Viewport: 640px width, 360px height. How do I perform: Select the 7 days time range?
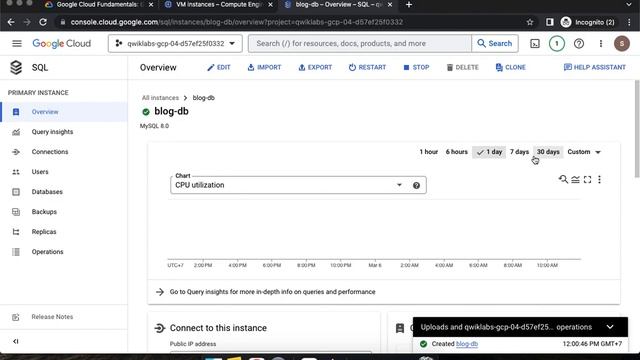519,152
